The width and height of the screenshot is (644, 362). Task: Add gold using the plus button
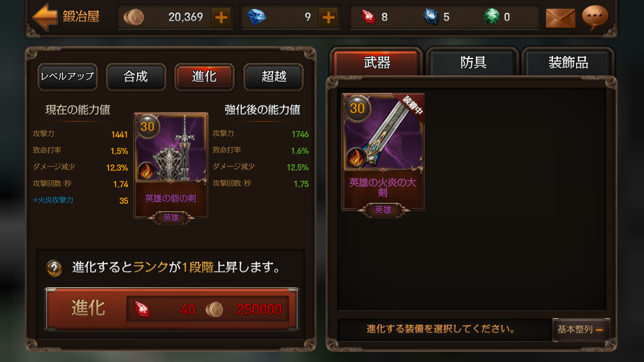(221, 17)
